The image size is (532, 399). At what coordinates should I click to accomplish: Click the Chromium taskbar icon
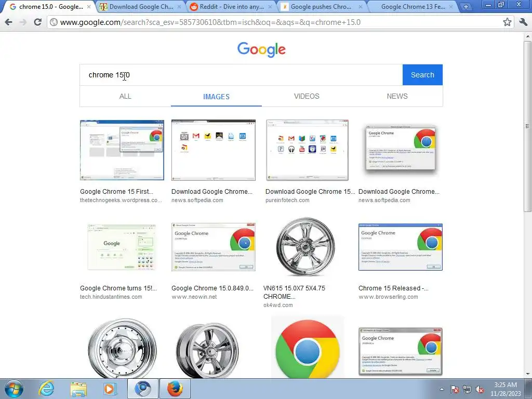point(143,389)
